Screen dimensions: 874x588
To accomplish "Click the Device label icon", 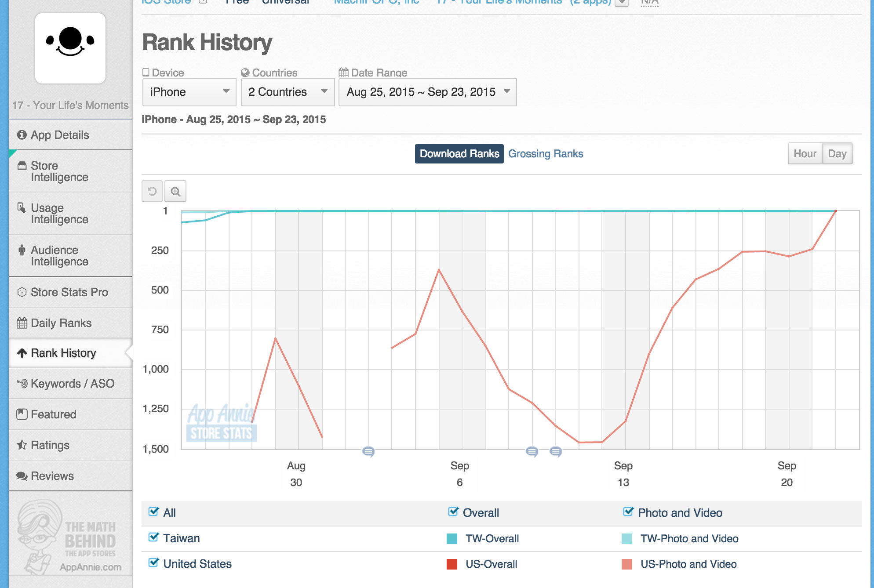I will coord(146,73).
